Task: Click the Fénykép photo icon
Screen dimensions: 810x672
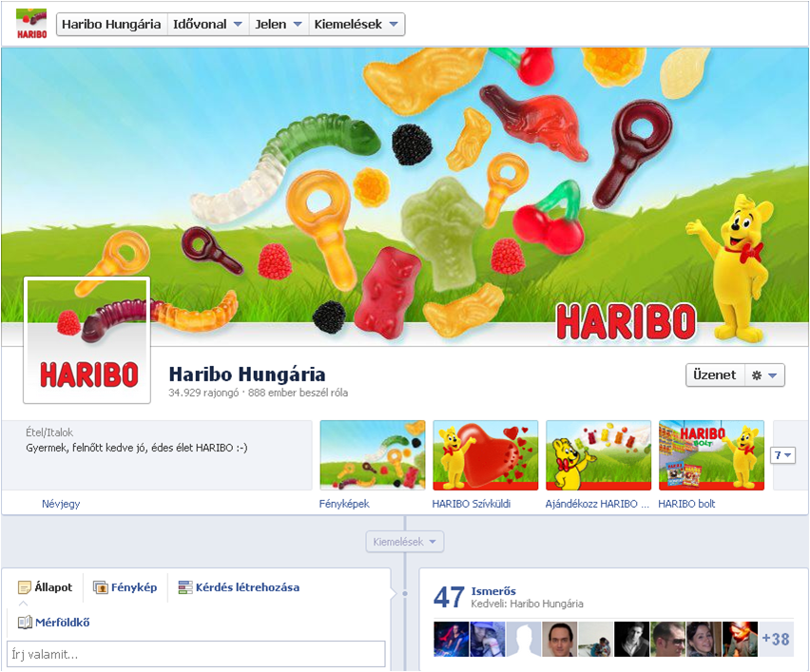Action: 100,587
